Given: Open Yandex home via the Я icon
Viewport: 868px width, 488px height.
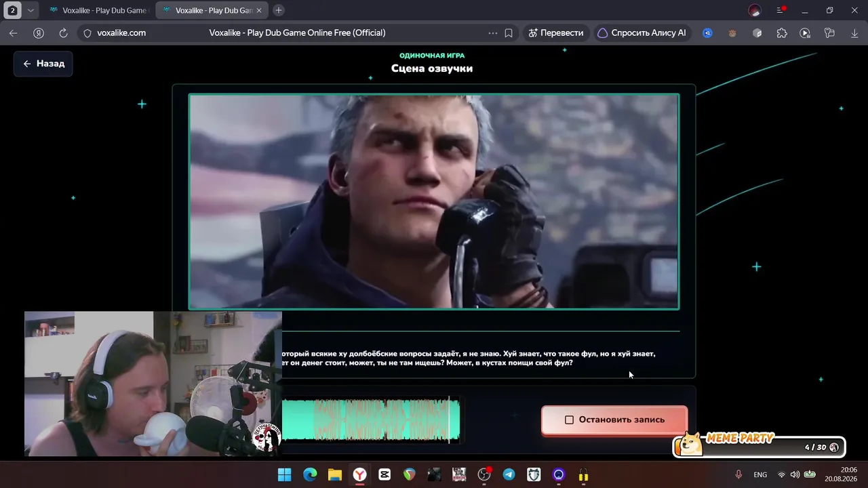Looking at the screenshot, I should tap(39, 33).
